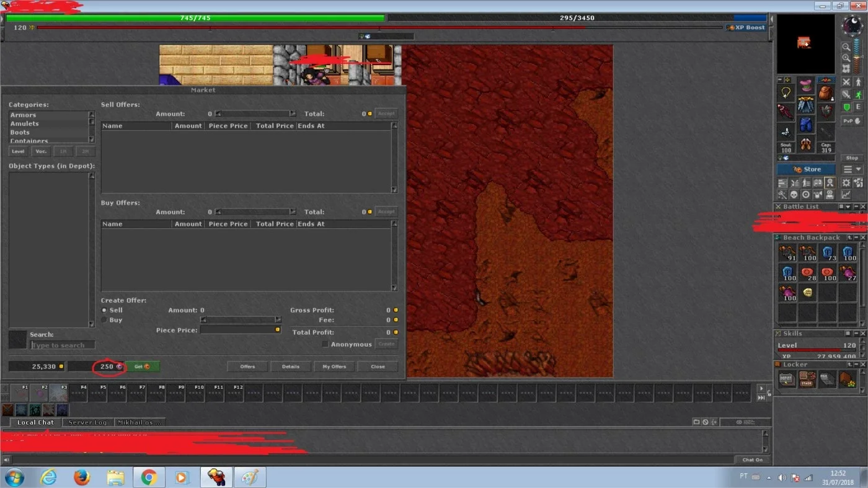Open the analytics graph icon
This screenshot has height=488, width=868.
(846, 194)
